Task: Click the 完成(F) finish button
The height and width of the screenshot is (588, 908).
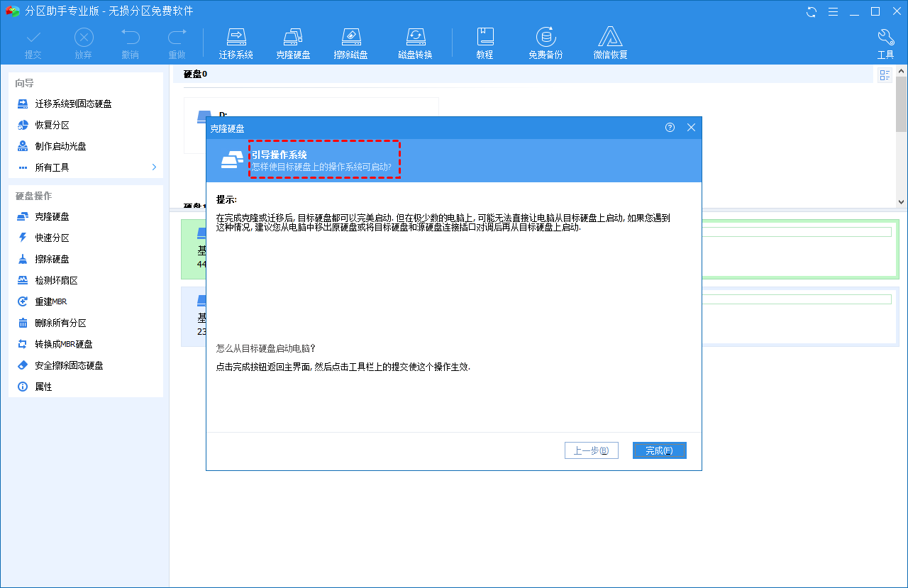Action: point(660,450)
